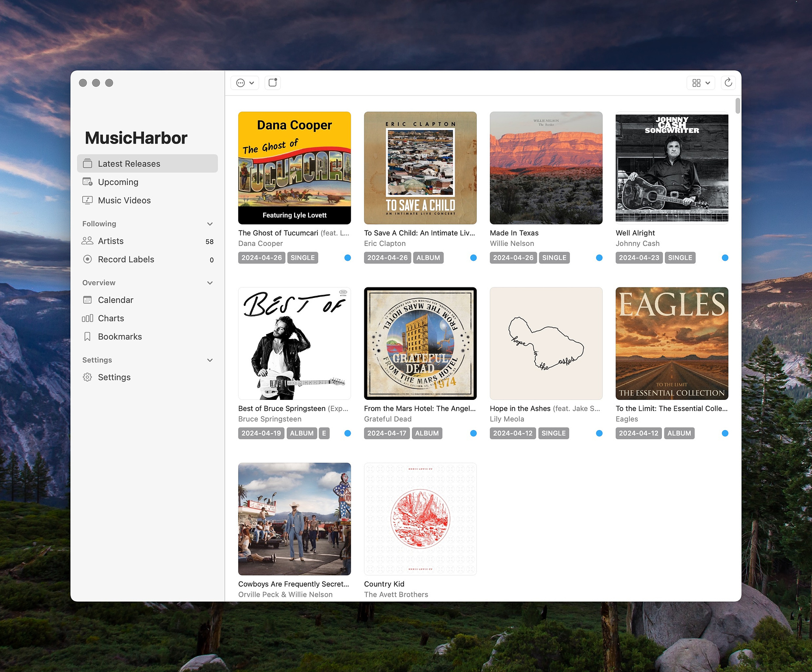Click the Upcoming calendar-clock icon
Image resolution: width=812 pixels, height=672 pixels.
click(x=88, y=182)
